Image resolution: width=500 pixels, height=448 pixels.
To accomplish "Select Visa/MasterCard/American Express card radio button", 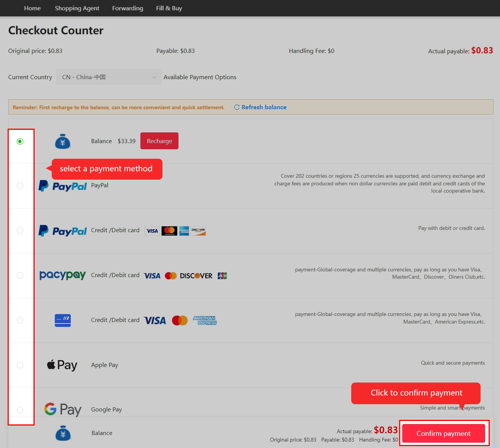I will click(20, 320).
